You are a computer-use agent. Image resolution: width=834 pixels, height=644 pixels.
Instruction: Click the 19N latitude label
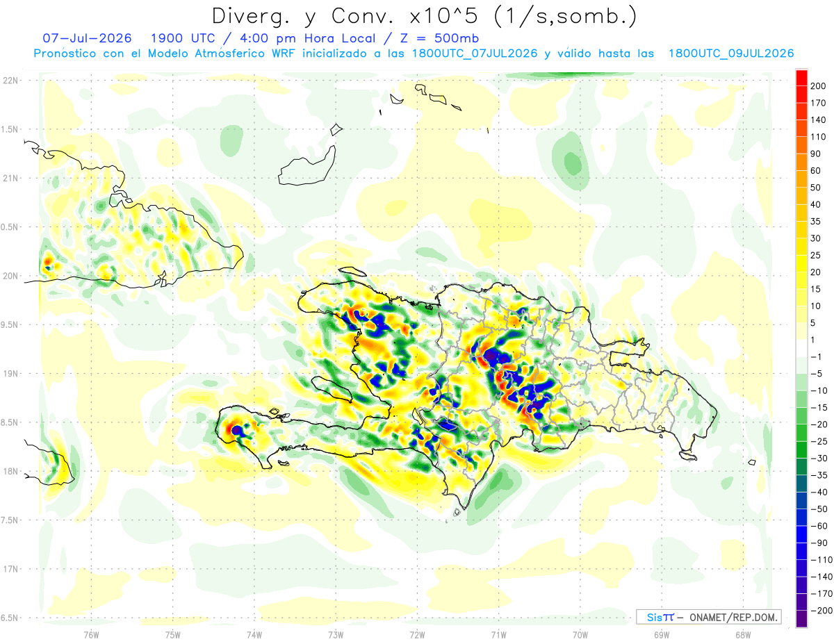tap(10, 374)
